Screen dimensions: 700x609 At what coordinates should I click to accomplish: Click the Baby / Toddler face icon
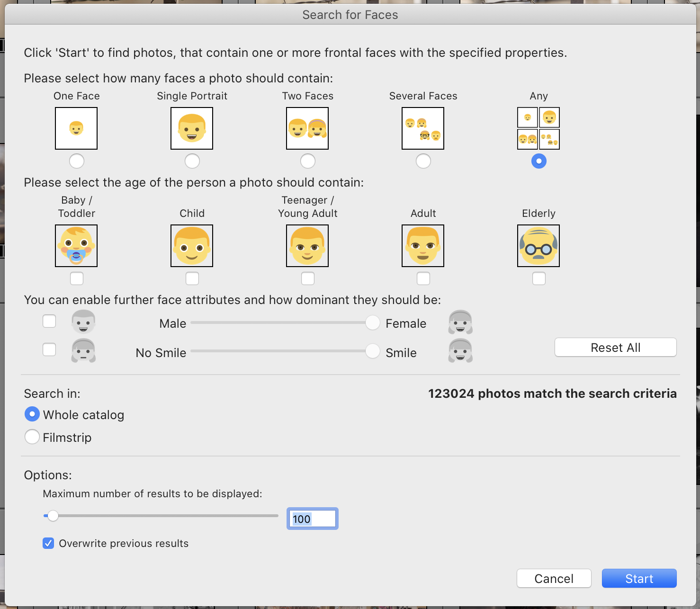76,246
